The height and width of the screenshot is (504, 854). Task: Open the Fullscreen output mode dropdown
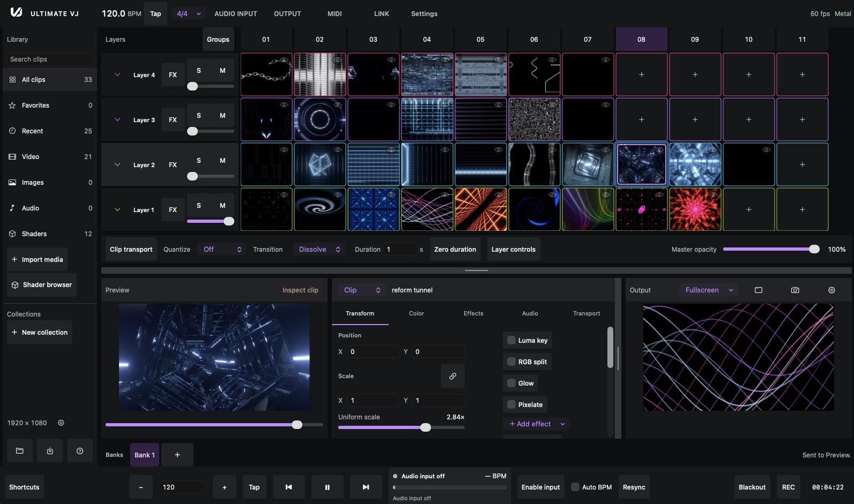[709, 290]
